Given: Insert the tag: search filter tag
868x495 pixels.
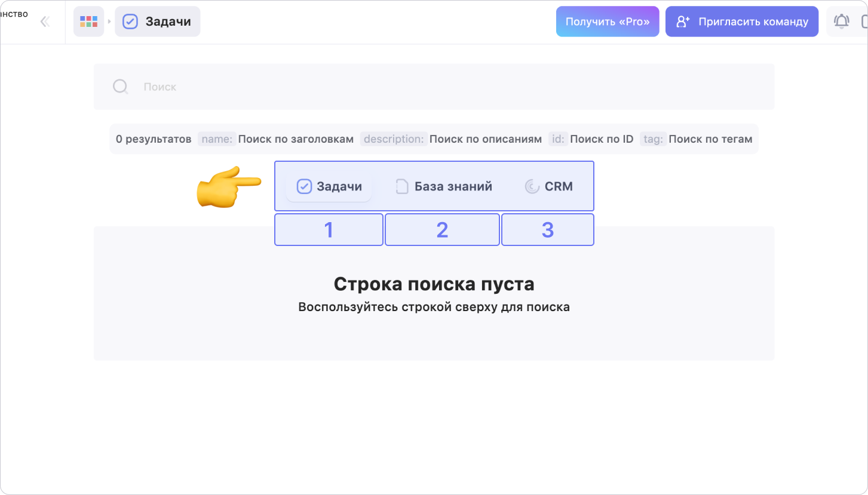Looking at the screenshot, I should tap(653, 139).
